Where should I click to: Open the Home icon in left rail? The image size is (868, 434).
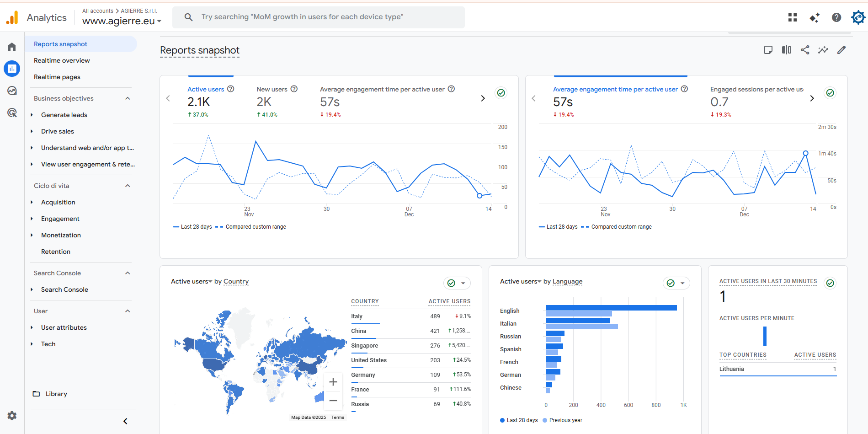click(x=12, y=47)
